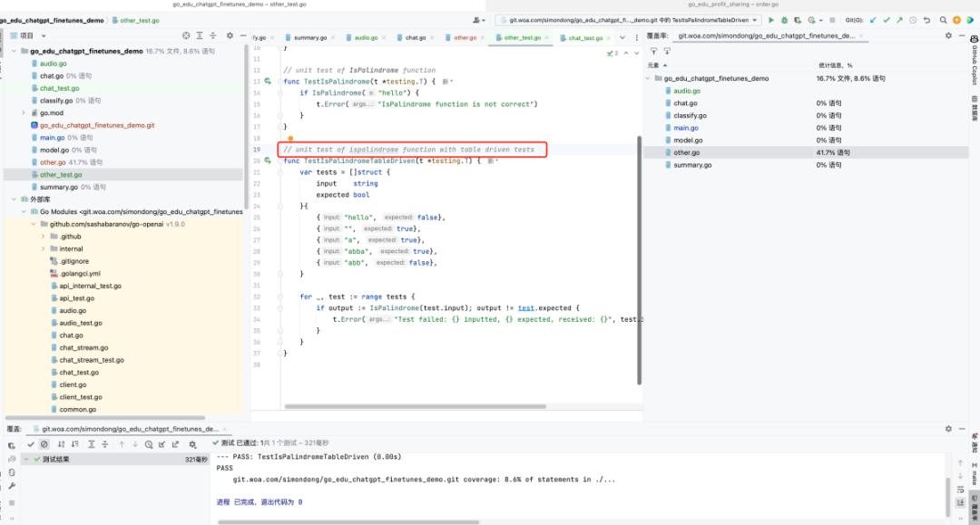Switch to chat.go editor tab
This screenshot has height=525, width=980.
pos(415,37)
